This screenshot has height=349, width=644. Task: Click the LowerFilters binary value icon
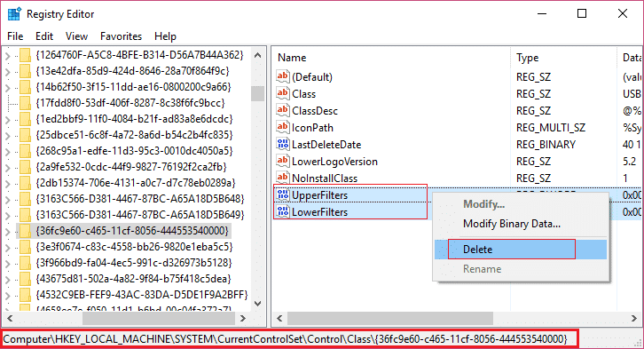pyautogui.click(x=283, y=211)
